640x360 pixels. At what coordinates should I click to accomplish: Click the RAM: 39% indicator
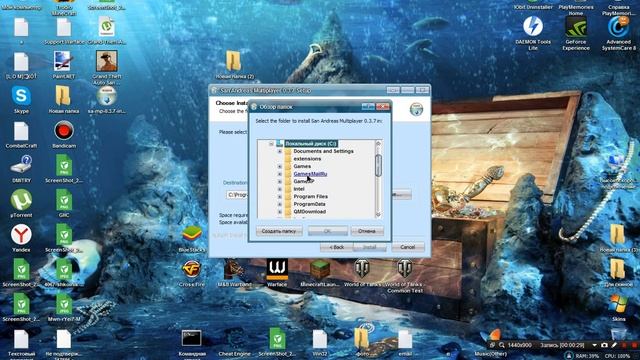pos(588,356)
